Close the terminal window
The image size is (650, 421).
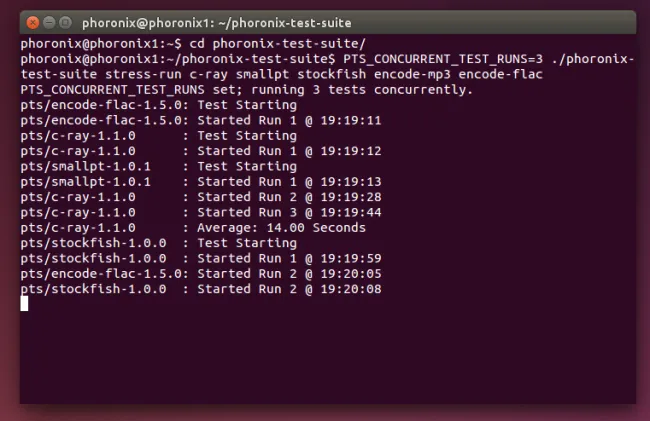coord(33,22)
